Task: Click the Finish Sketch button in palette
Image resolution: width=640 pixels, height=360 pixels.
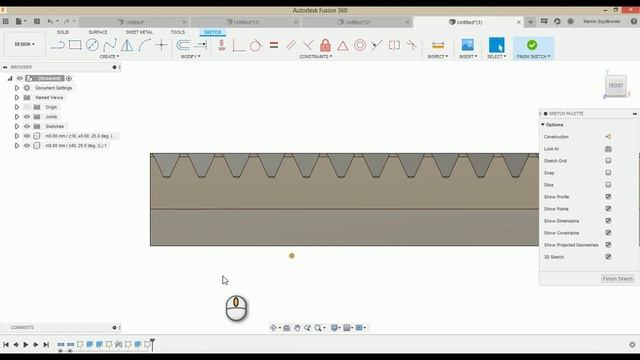Action: point(618,279)
